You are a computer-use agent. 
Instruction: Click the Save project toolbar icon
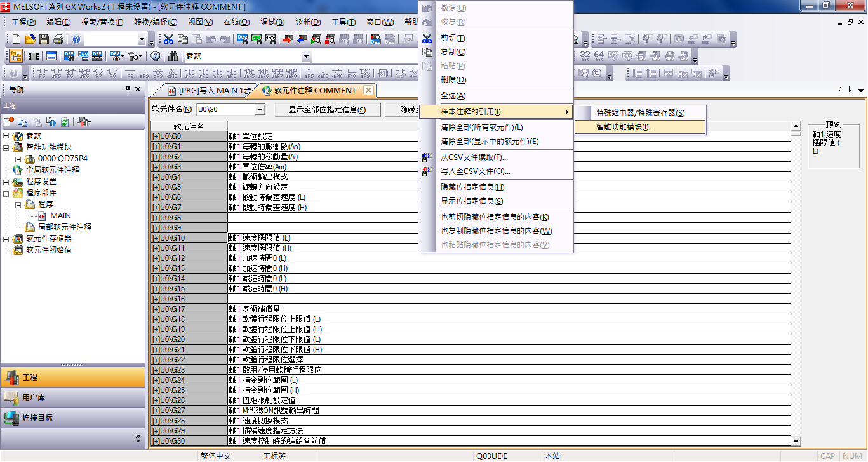(44, 39)
